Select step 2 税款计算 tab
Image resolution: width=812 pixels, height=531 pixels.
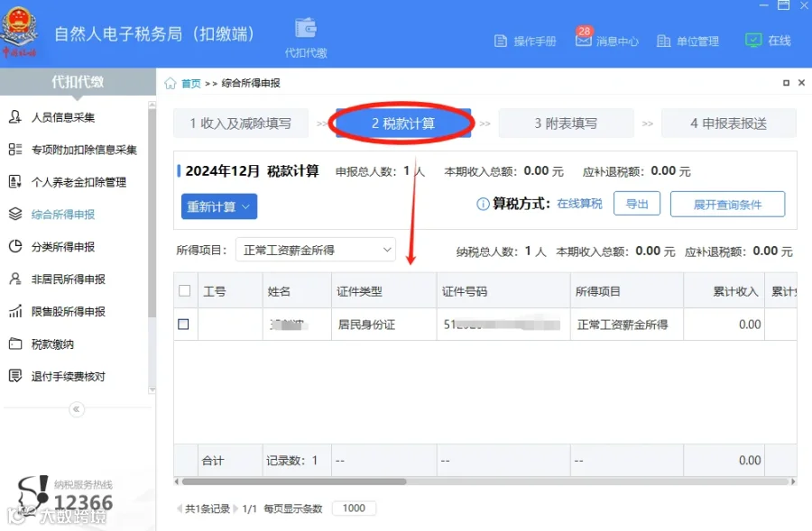pos(403,124)
